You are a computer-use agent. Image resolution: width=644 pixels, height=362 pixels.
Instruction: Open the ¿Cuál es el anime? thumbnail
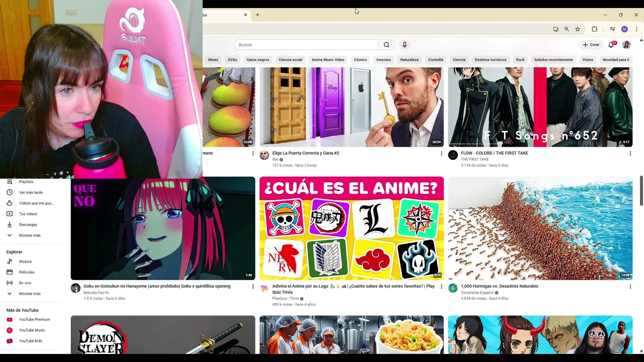point(352,228)
